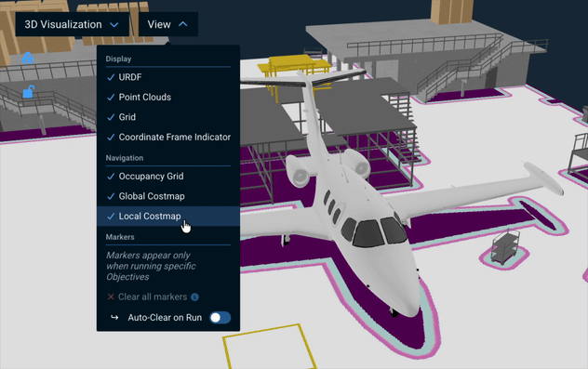Click the arrow icon beside Auto-Clear on Run

(114, 318)
